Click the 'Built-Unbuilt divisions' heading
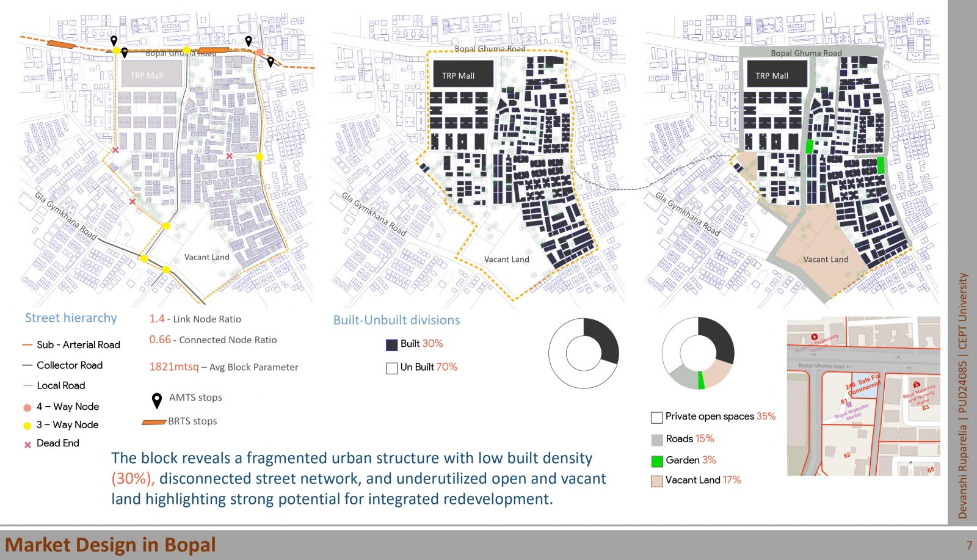 [x=397, y=320]
